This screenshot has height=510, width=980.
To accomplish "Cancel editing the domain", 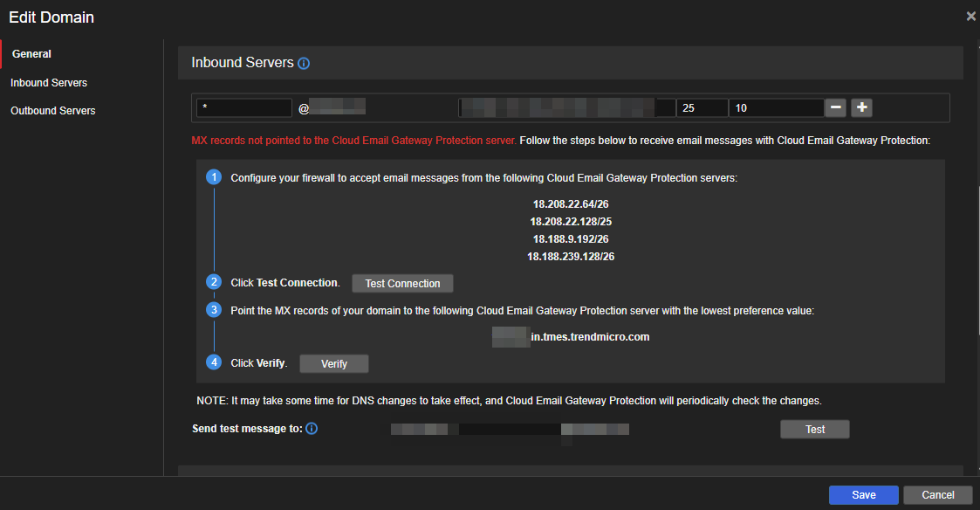I will [937, 495].
